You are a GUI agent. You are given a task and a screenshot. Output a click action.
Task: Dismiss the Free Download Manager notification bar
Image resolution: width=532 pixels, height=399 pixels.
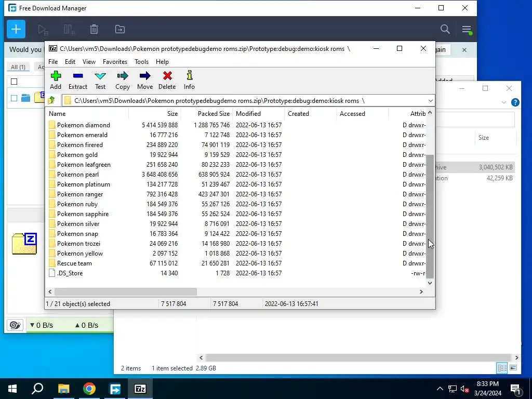point(464,50)
